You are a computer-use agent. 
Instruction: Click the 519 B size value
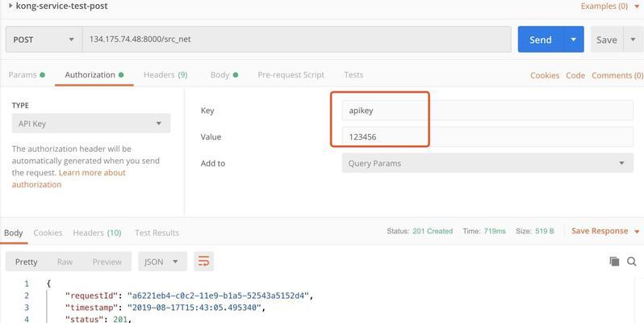coord(545,231)
